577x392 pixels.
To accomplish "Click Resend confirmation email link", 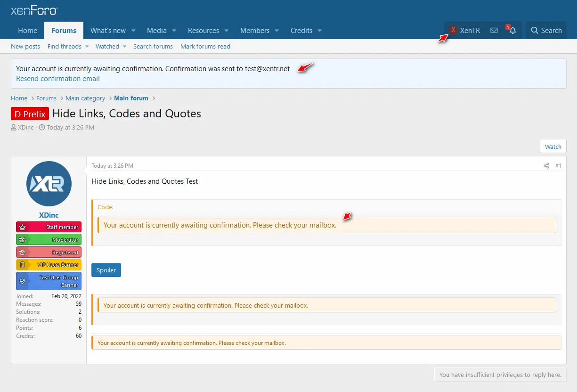I will [x=58, y=79].
